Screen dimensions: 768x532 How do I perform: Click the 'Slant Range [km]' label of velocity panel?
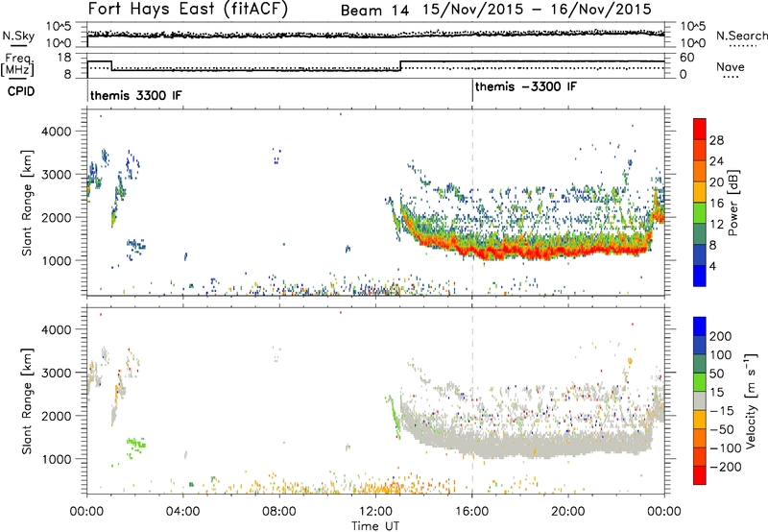pyautogui.click(x=27, y=401)
